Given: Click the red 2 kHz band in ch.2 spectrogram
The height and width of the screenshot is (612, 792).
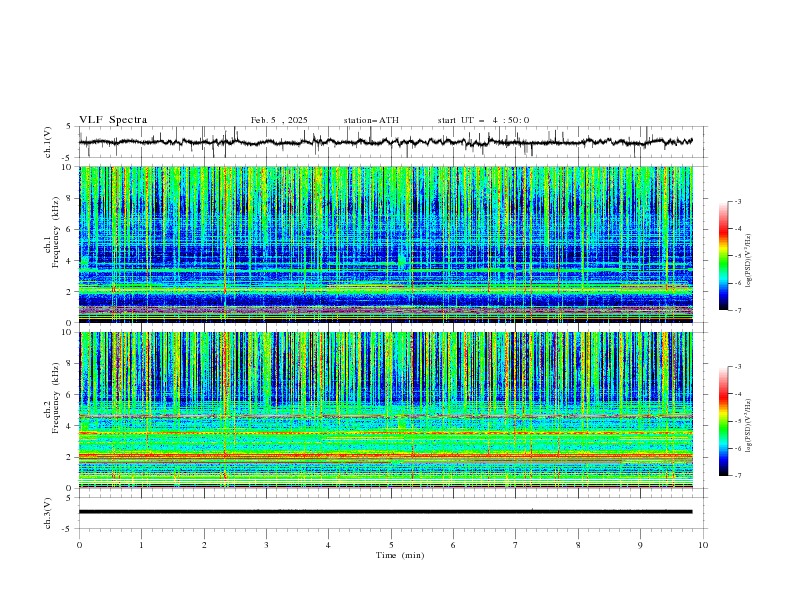Looking at the screenshot, I should (x=385, y=456).
